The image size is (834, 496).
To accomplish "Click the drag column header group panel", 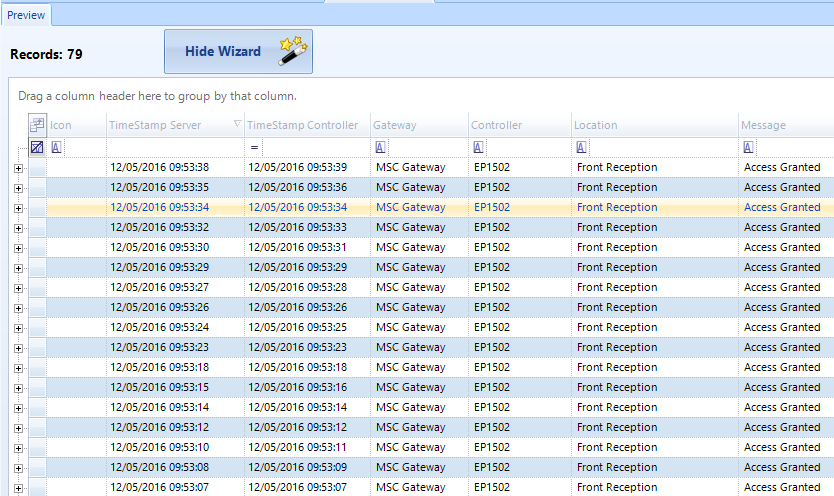I will [x=157, y=96].
